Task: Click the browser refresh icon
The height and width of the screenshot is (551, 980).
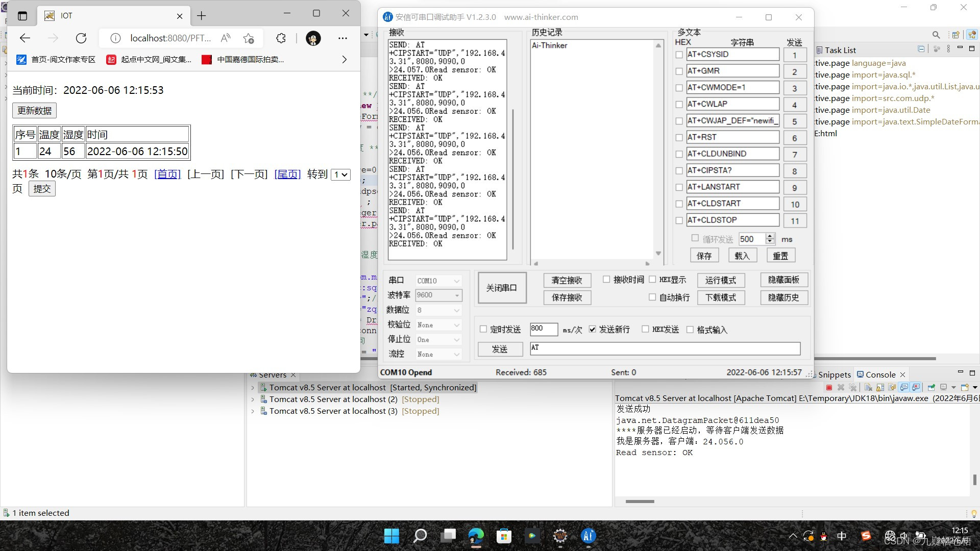Action: point(81,38)
